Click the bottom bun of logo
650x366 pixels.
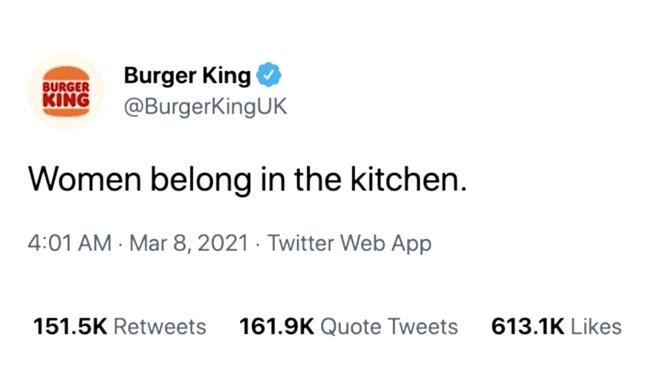(66, 112)
